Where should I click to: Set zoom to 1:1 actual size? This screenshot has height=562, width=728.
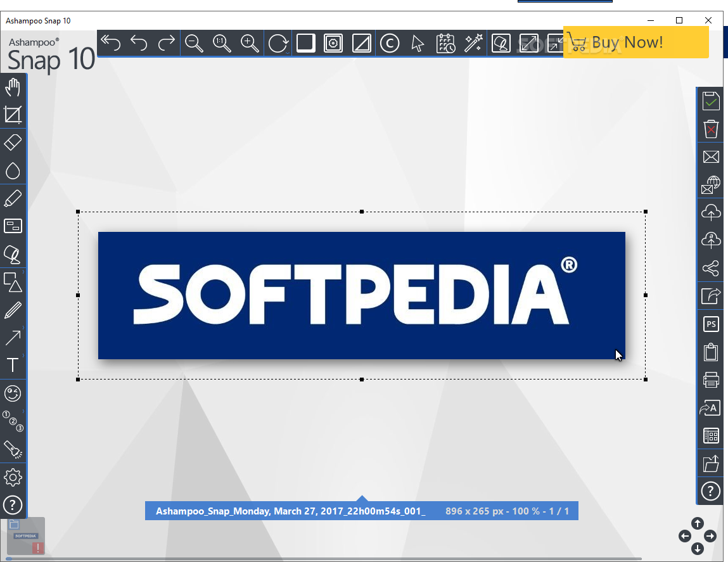pyautogui.click(x=222, y=43)
